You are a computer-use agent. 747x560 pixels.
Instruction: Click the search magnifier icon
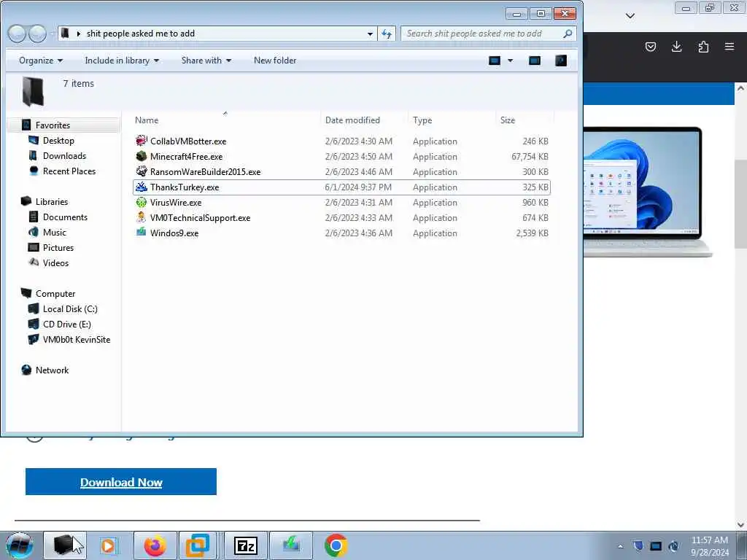pyautogui.click(x=568, y=34)
